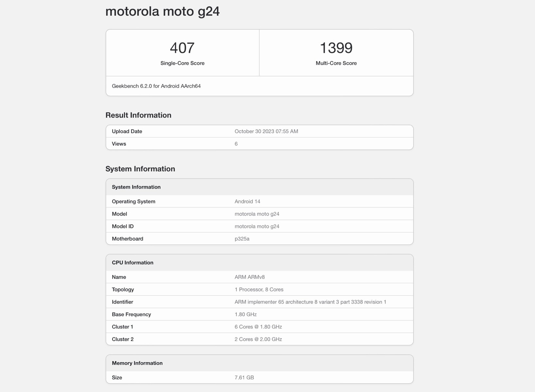Click the motorola moto g24 page title

click(x=163, y=11)
